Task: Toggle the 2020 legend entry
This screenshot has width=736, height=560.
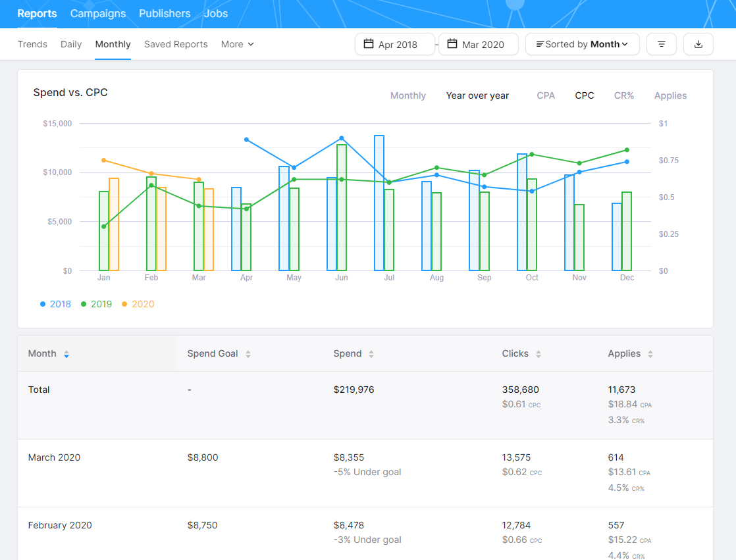Action: tap(138, 304)
